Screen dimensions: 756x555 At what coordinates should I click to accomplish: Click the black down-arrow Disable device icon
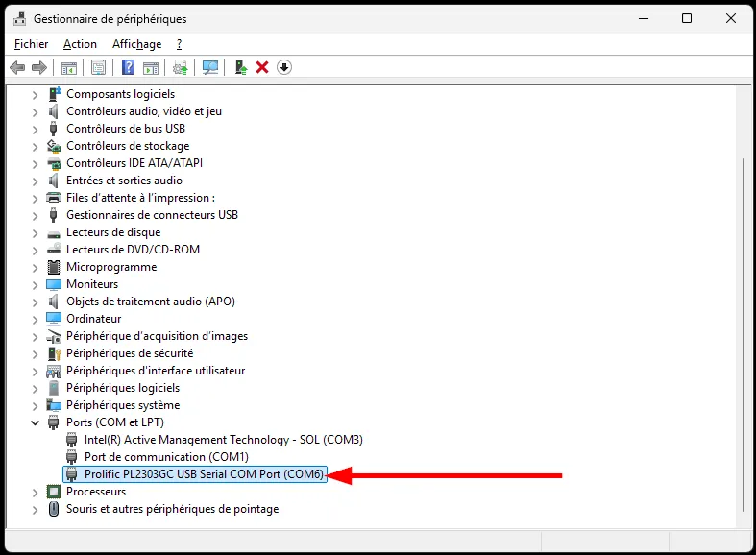pyautogui.click(x=283, y=67)
